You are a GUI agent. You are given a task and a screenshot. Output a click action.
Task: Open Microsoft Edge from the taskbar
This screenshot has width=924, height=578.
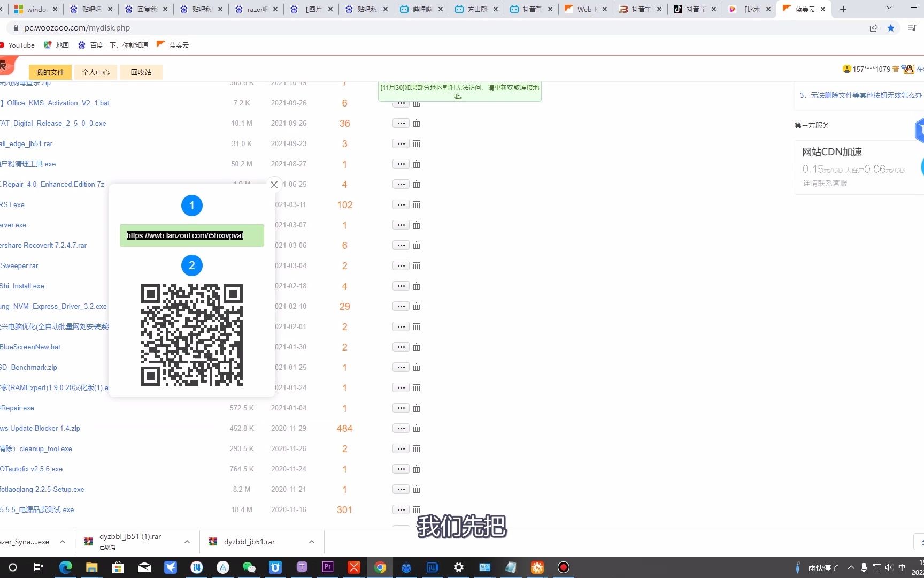tap(66, 567)
